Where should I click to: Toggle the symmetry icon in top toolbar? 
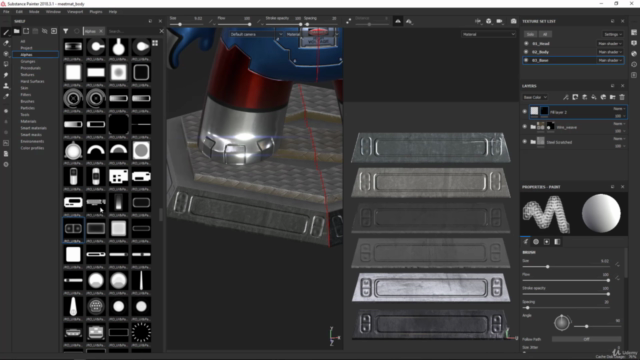point(398,21)
